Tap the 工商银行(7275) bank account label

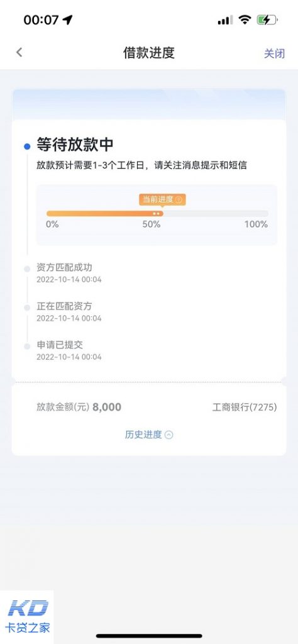[x=245, y=408]
